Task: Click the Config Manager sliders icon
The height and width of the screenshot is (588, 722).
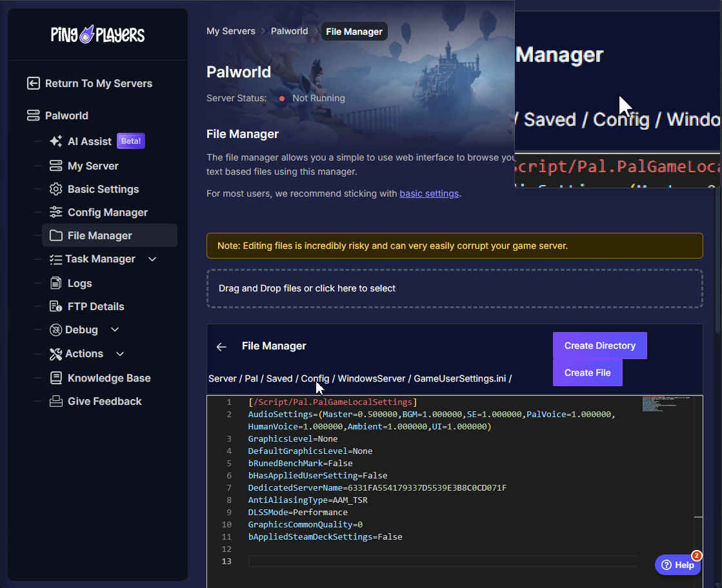Action: (x=55, y=212)
